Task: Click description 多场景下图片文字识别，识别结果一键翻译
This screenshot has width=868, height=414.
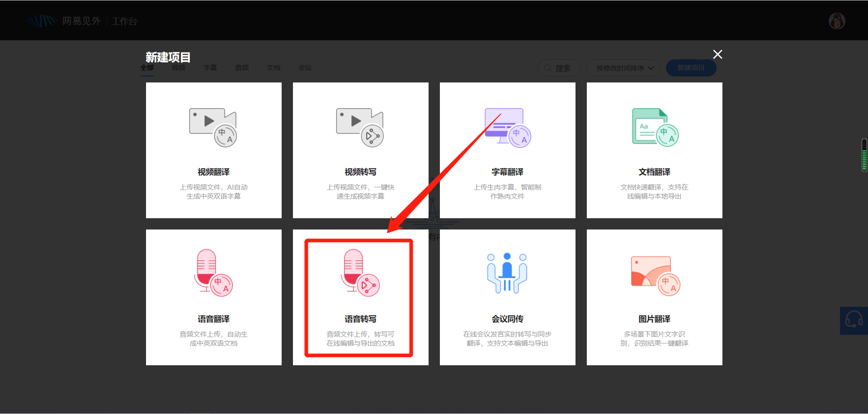Action: (654, 339)
